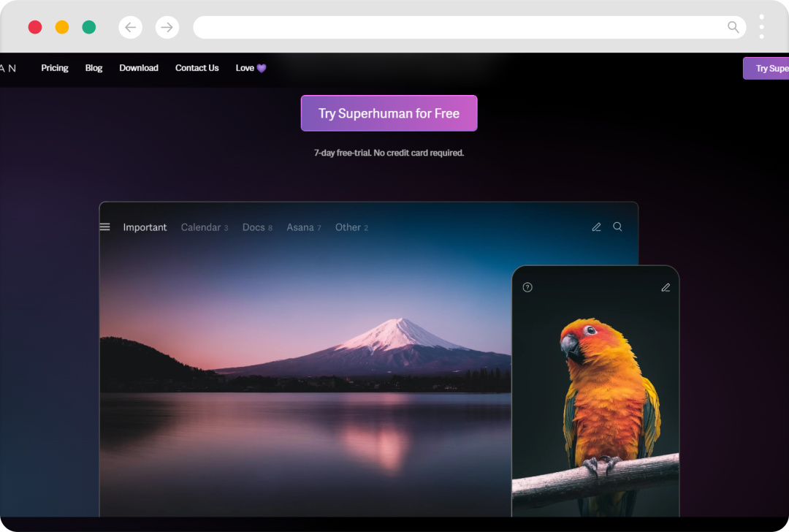
Task: Click the empty browser address bar
Action: (x=469, y=27)
